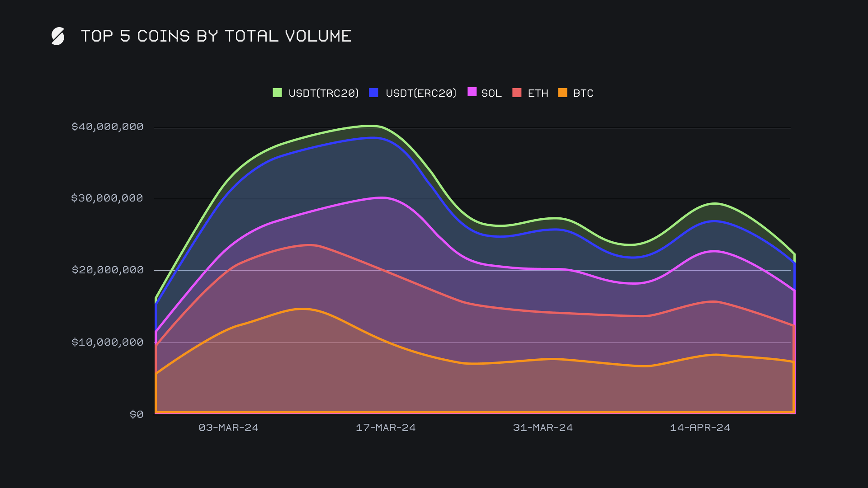Click the blue USDT(ERC20) legend swatch
Image resolution: width=868 pixels, height=488 pixels.
click(373, 93)
